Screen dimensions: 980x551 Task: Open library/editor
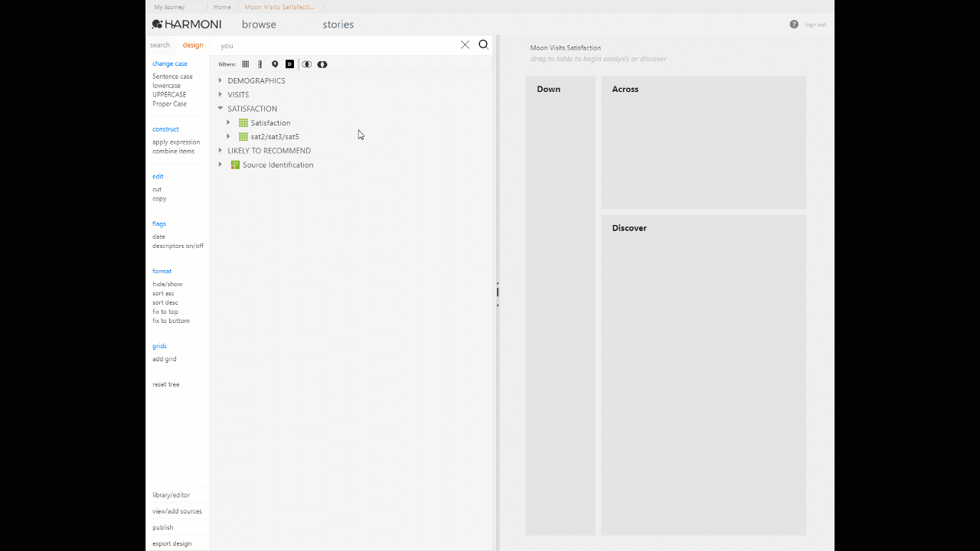[171, 495]
